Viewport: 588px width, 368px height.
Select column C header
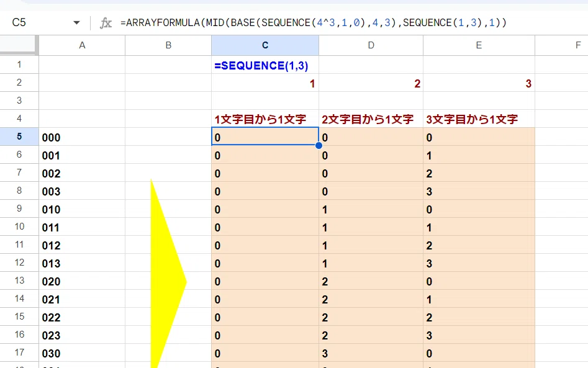pos(265,45)
